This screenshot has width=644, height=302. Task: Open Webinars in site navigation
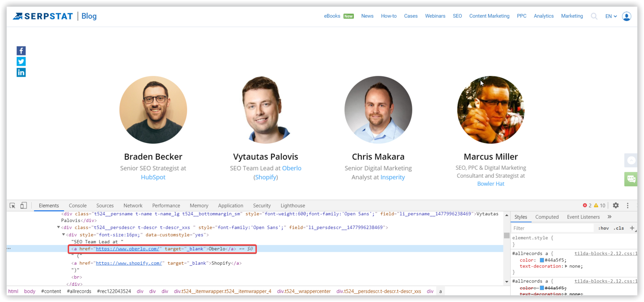pyautogui.click(x=435, y=16)
